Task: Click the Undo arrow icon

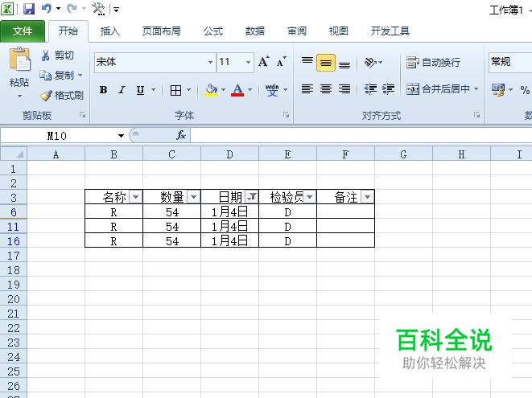Action: click(x=47, y=9)
